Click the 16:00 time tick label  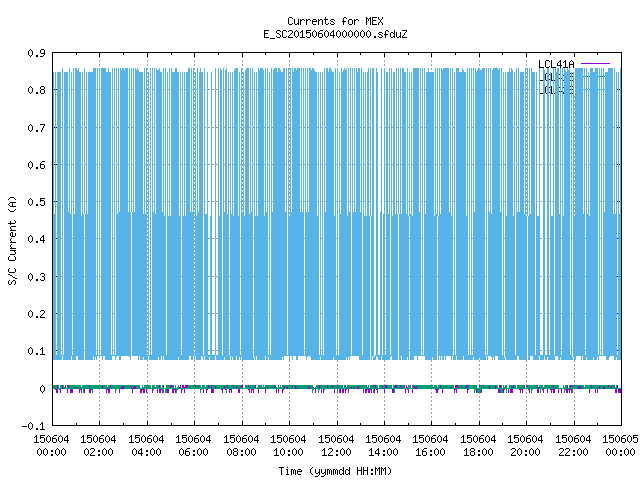[430, 452]
